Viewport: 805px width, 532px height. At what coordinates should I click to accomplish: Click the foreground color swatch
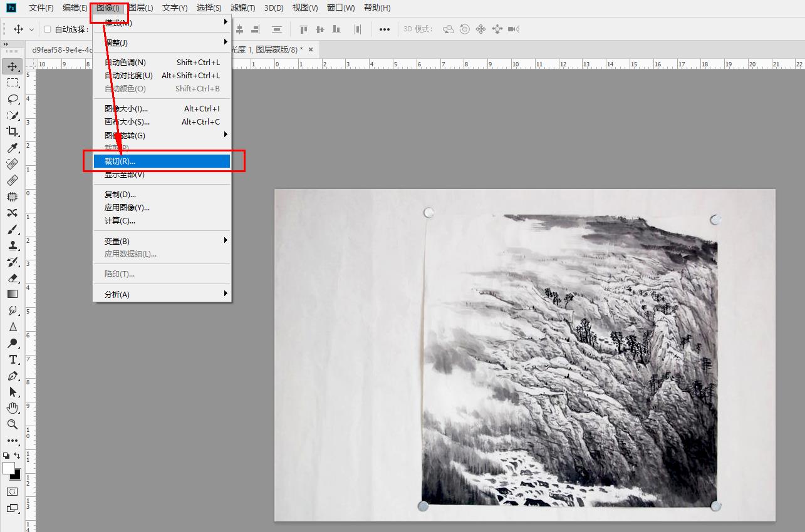pos(9,468)
